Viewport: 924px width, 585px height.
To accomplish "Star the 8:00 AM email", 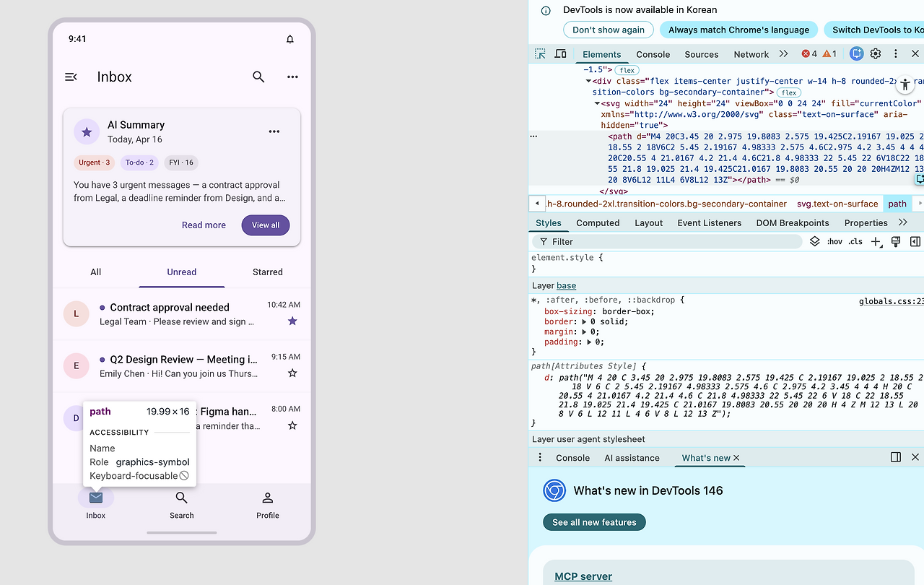I will pos(292,425).
